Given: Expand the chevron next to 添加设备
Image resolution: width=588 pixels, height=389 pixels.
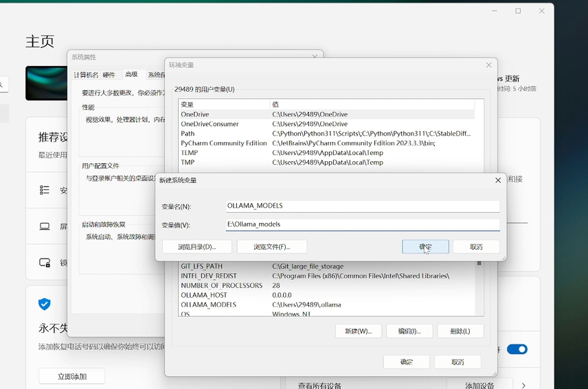Looking at the screenshot, I should coord(524,386).
